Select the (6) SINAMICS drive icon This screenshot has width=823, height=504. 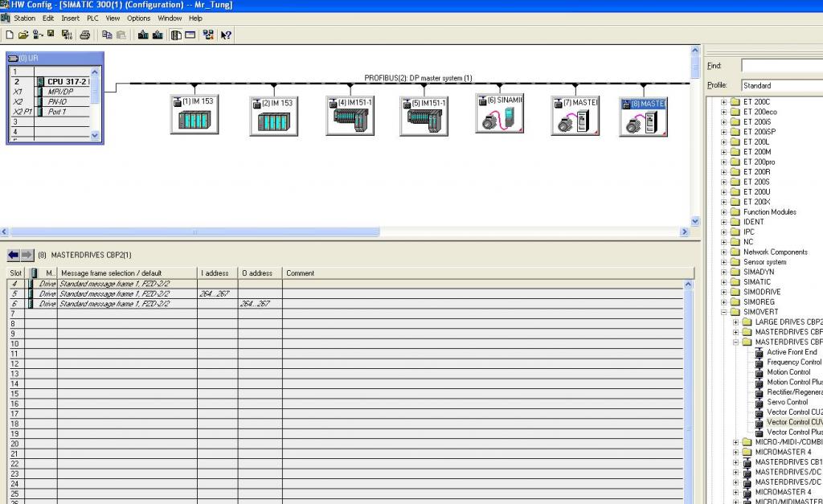[500, 113]
